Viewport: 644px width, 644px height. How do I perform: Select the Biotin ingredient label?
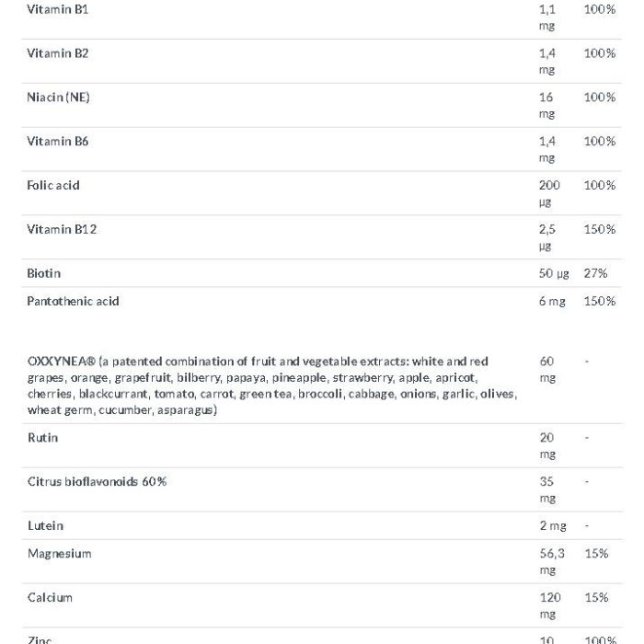(44, 273)
